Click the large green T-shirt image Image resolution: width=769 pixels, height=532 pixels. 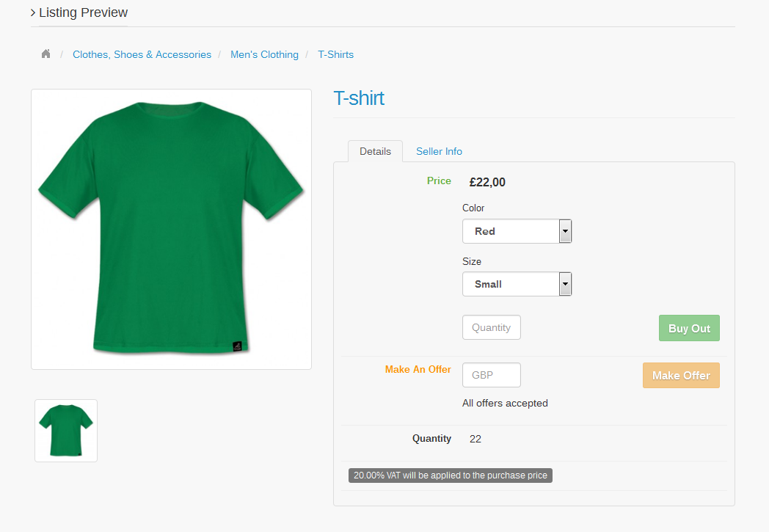171,229
